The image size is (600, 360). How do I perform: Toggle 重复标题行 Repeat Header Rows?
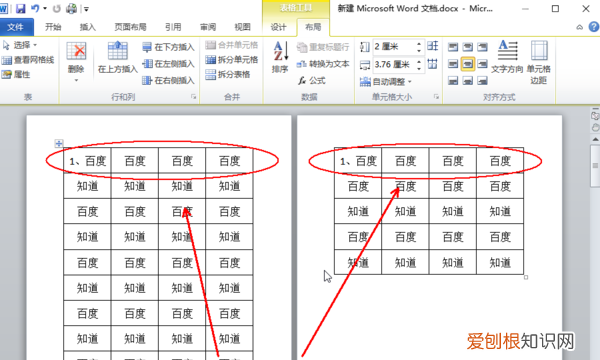pos(323,47)
